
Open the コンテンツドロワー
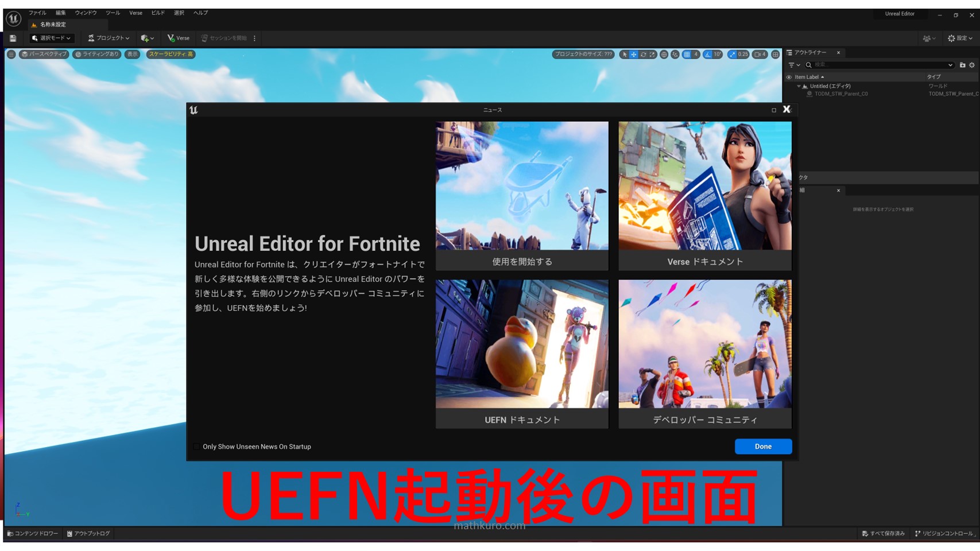33,534
